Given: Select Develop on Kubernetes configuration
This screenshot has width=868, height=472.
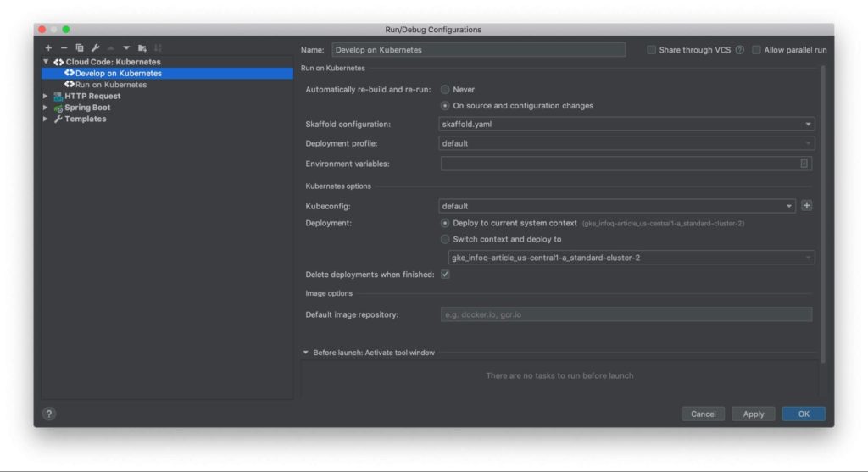Looking at the screenshot, I should click(167, 73).
